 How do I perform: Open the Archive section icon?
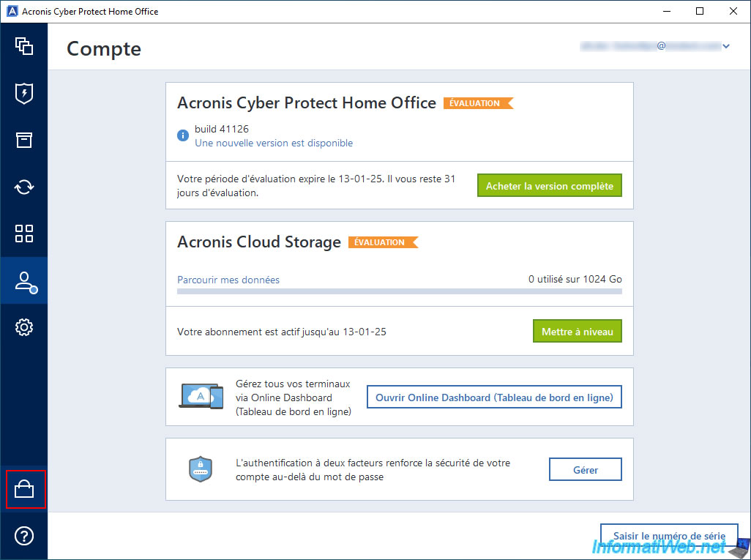point(24,140)
